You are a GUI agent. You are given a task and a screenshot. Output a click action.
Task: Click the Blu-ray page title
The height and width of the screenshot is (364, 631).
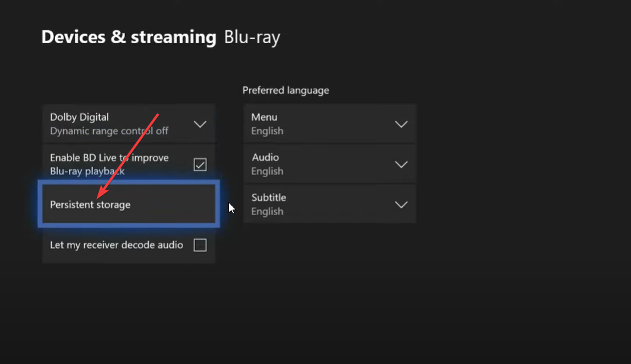[x=252, y=38]
